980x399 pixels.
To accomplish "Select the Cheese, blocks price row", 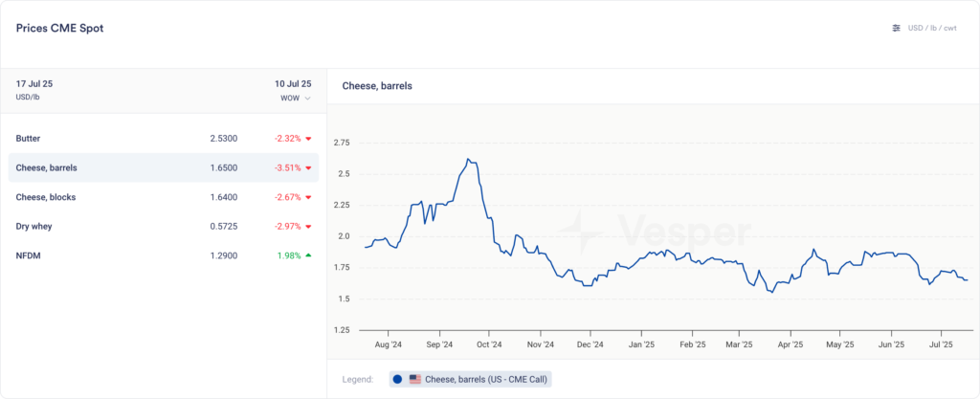I will [163, 197].
